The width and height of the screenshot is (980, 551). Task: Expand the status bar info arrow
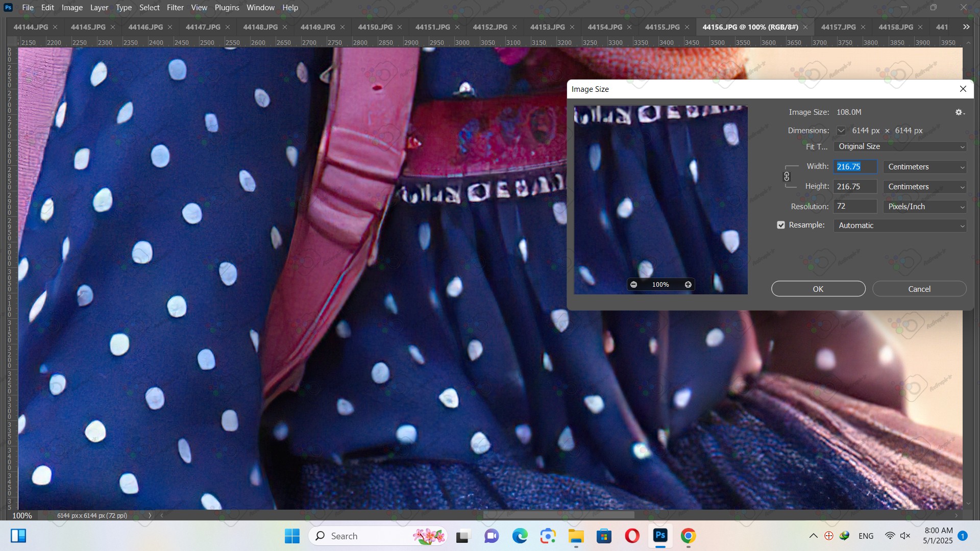(x=150, y=516)
